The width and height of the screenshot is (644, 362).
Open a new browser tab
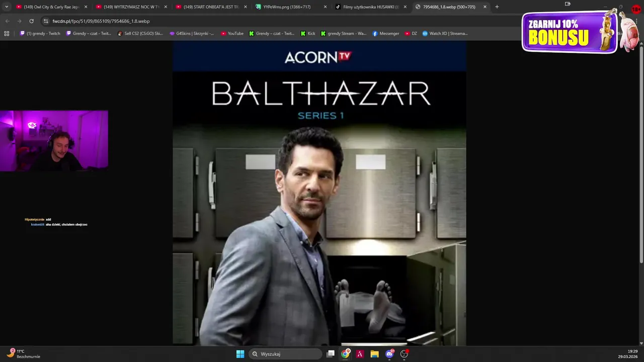coord(497,7)
